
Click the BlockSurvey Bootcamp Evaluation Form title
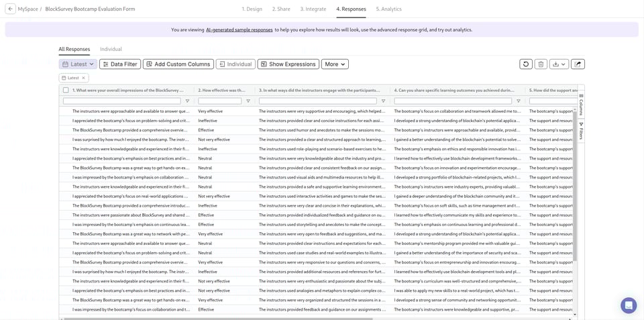point(90,9)
